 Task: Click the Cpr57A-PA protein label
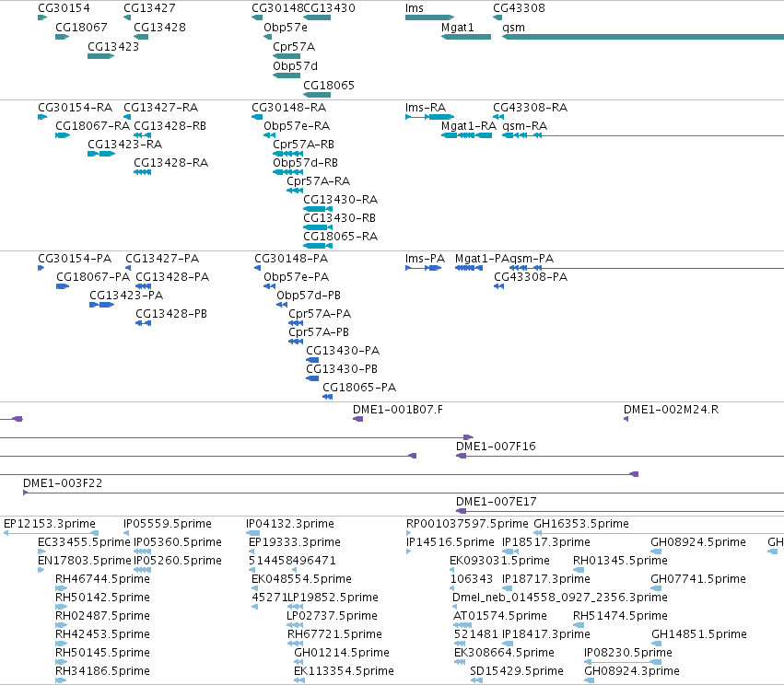pos(320,314)
